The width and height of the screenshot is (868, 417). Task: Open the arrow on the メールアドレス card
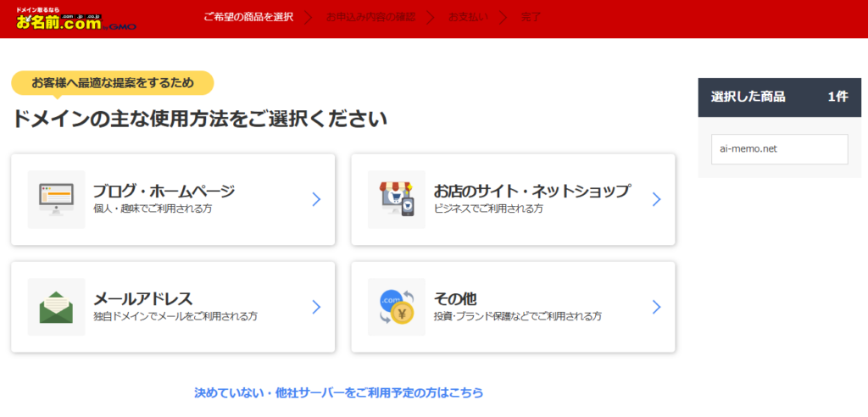(x=316, y=307)
